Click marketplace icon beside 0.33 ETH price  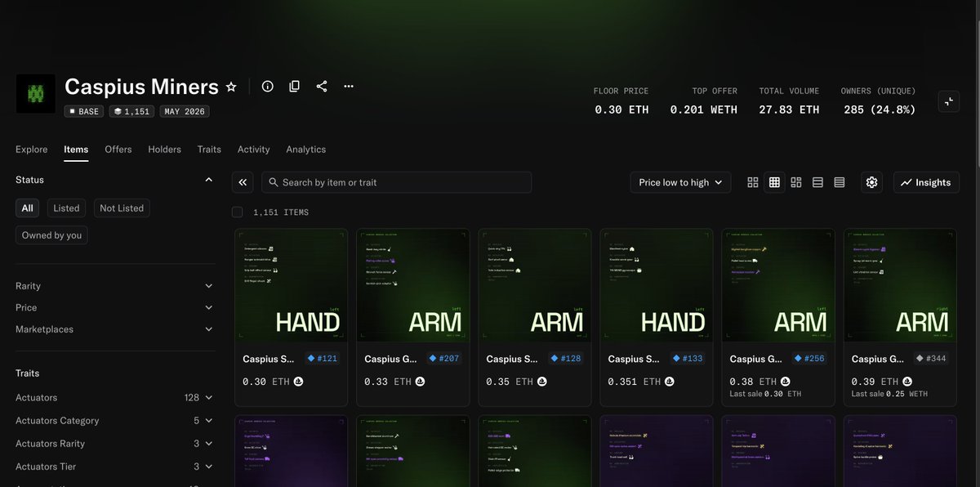coord(420,382)
